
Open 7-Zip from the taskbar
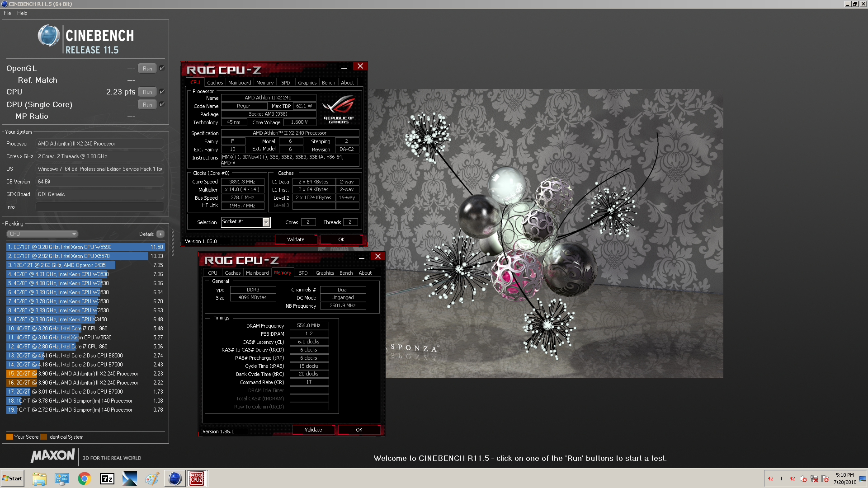click(x=107, y=479)
